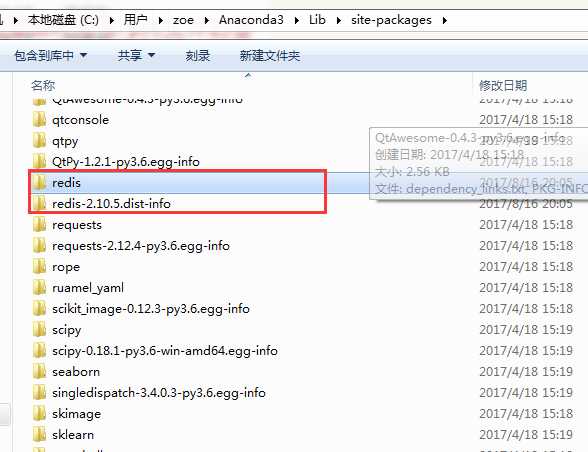Click the redis-2.10.5.dist-info folder icon

39,204
